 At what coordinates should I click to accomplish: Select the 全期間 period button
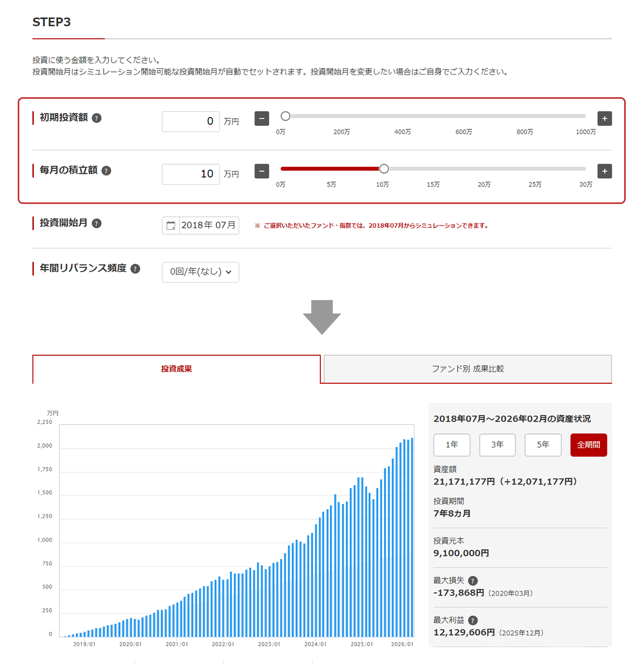point(589,445)
